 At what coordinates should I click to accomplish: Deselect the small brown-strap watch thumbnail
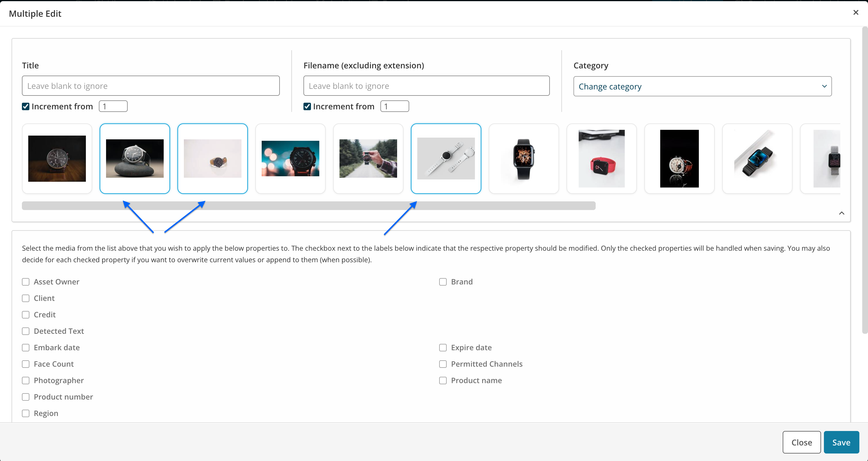coord(213,158)
